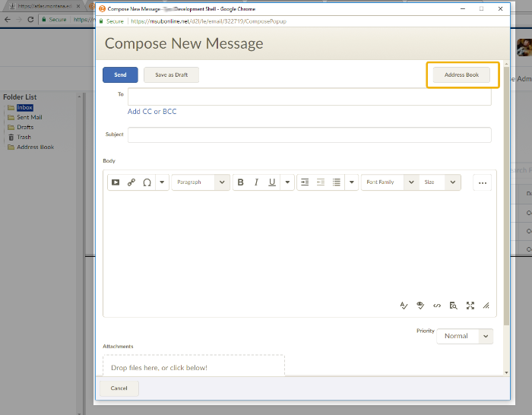The image size is (532, 415).
Task: Click the indent icon
Action: coord(305,182)
